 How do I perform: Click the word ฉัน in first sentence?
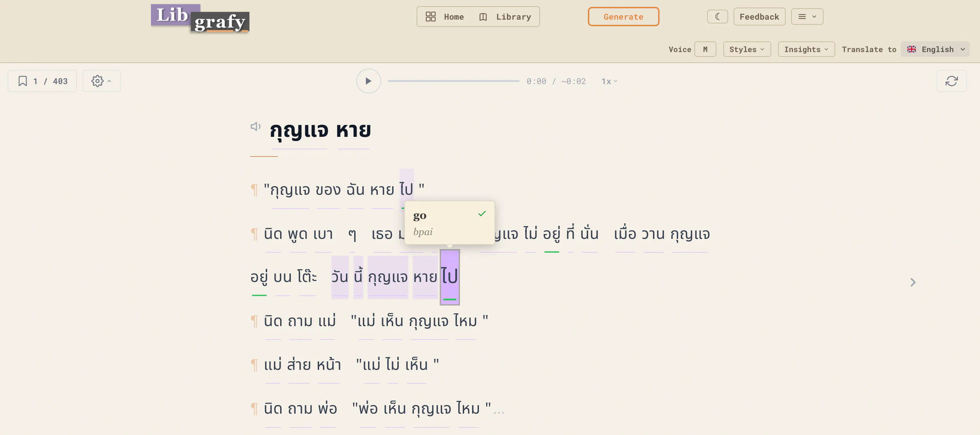pos(355,189)
